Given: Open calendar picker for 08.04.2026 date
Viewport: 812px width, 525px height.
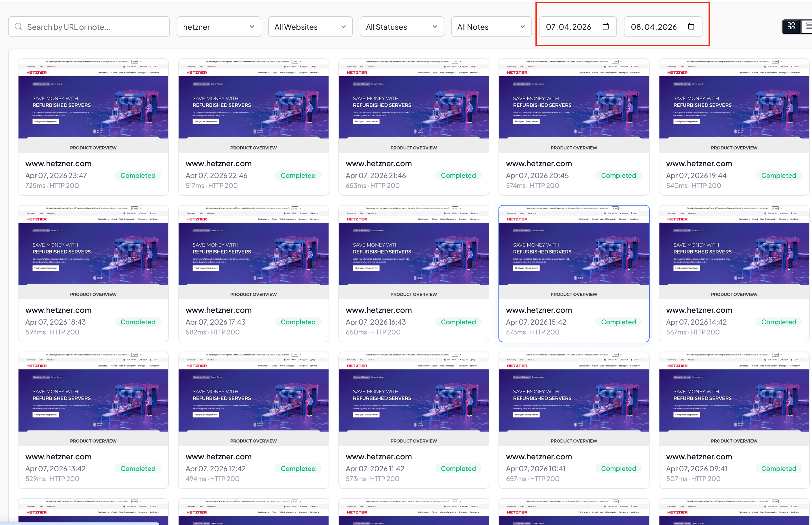Looking at the screenshot, I should coord(691,26).
